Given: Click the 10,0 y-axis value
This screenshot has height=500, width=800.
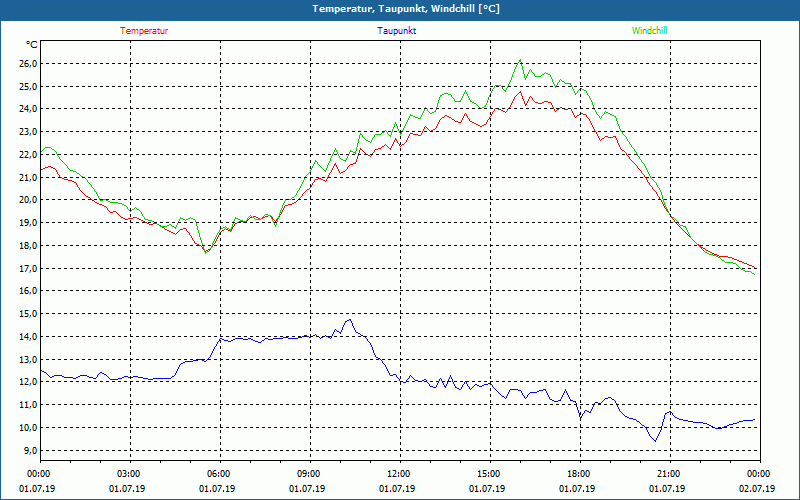Looking at the screenshot, I should point(28,428).
